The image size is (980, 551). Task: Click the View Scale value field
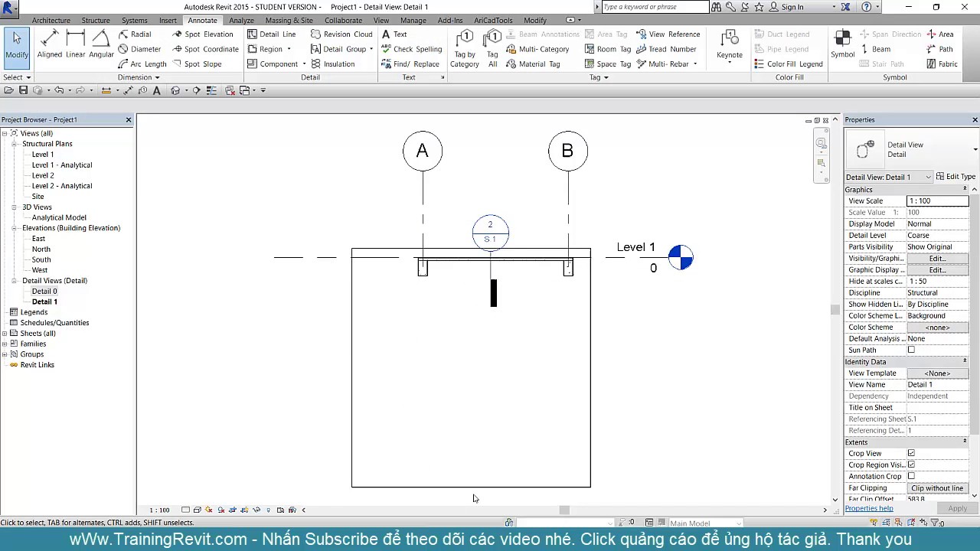coord(937,201)
